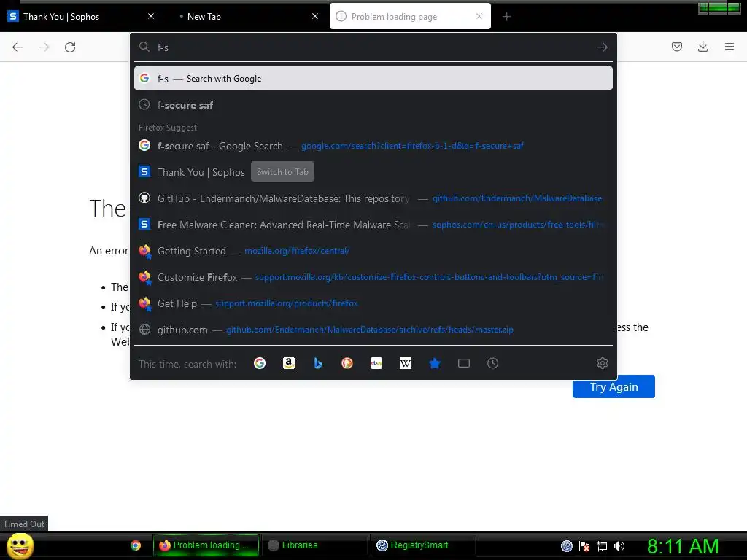The image size is (747, 560).
Task: Open GitHub Endermanch/MalwareDatabase suggestion
Action: [373, 198]
